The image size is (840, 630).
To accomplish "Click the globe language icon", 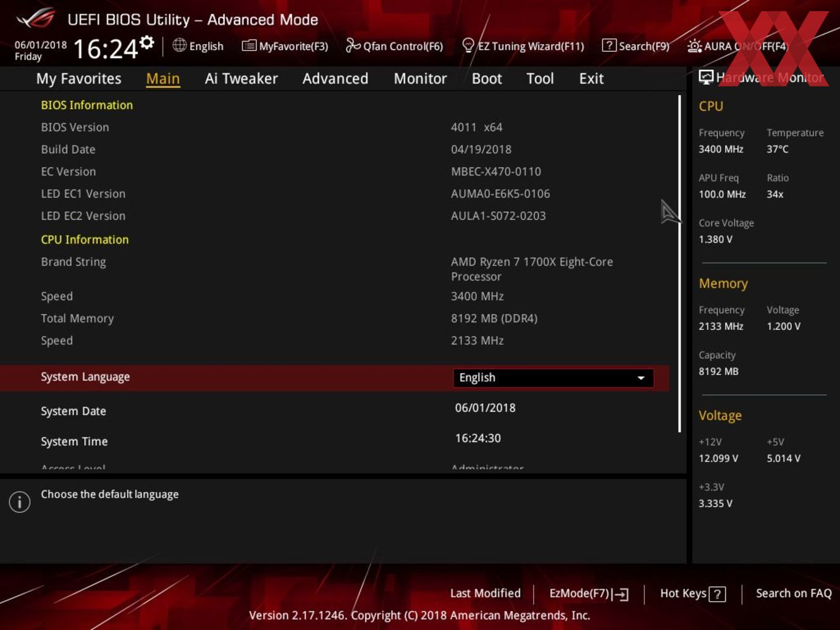I will 179,45.
